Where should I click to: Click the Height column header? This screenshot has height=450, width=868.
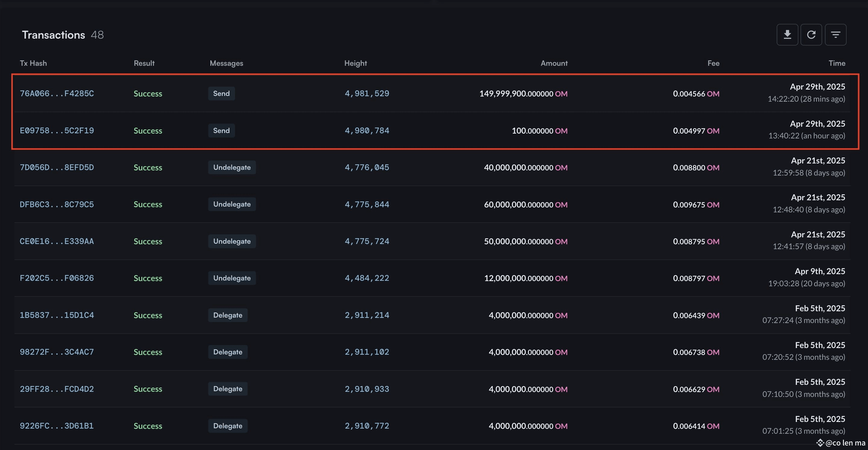(356, 63)
